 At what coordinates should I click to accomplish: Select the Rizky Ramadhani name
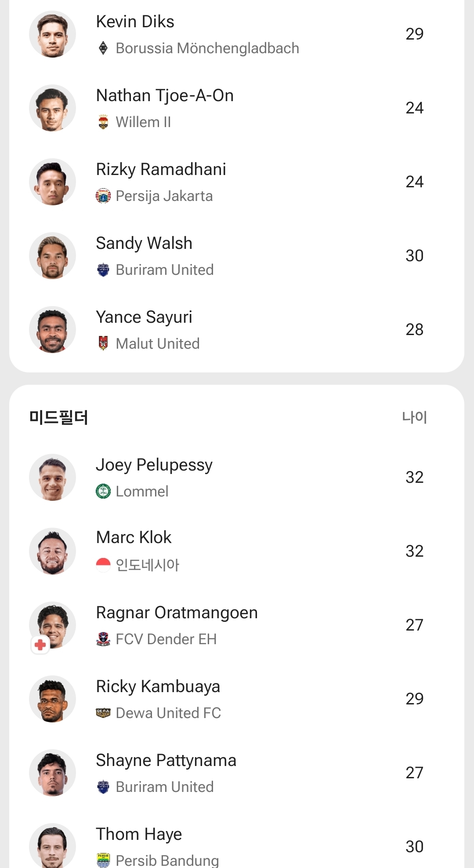(x=161, y=169)
